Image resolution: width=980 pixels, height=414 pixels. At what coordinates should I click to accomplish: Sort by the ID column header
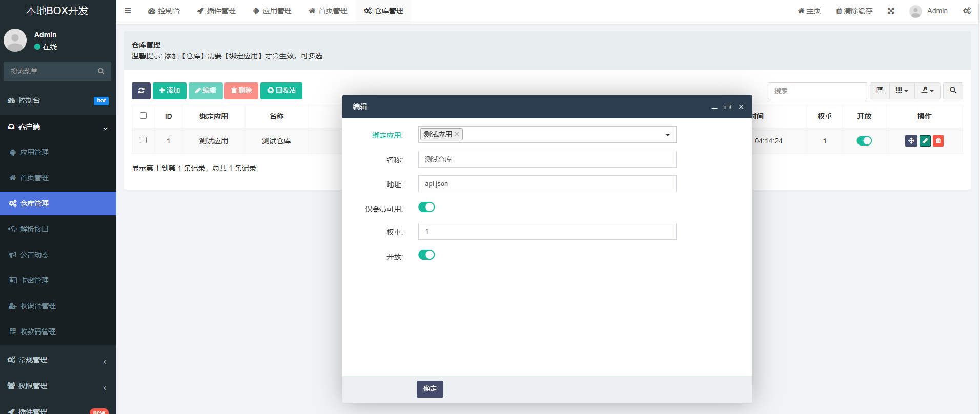point(168,116)
